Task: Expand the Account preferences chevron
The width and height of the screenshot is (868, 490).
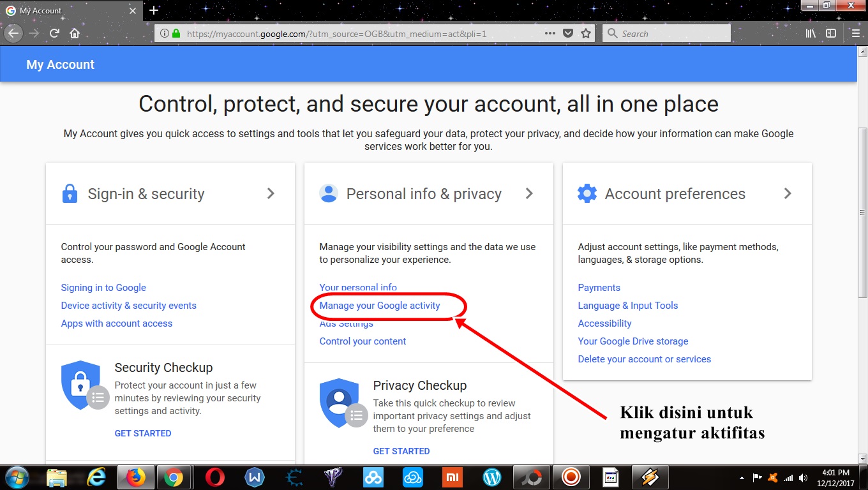Action: point(788,193)
